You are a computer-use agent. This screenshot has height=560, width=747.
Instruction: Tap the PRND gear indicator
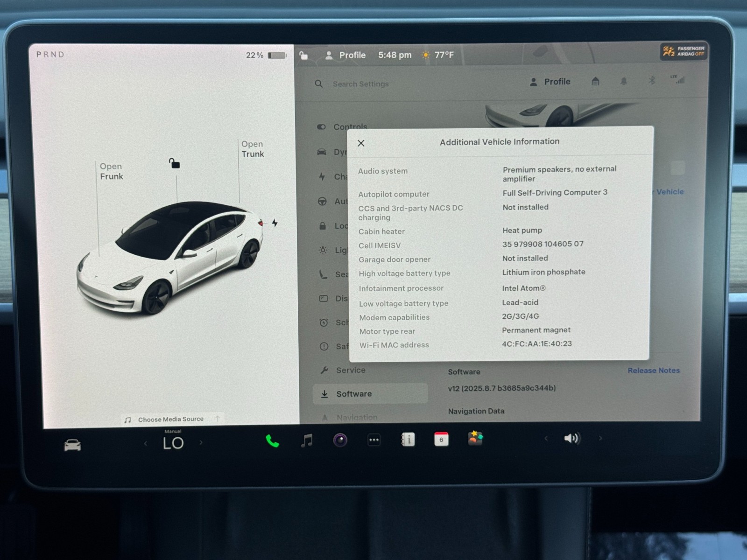[50, 55]
